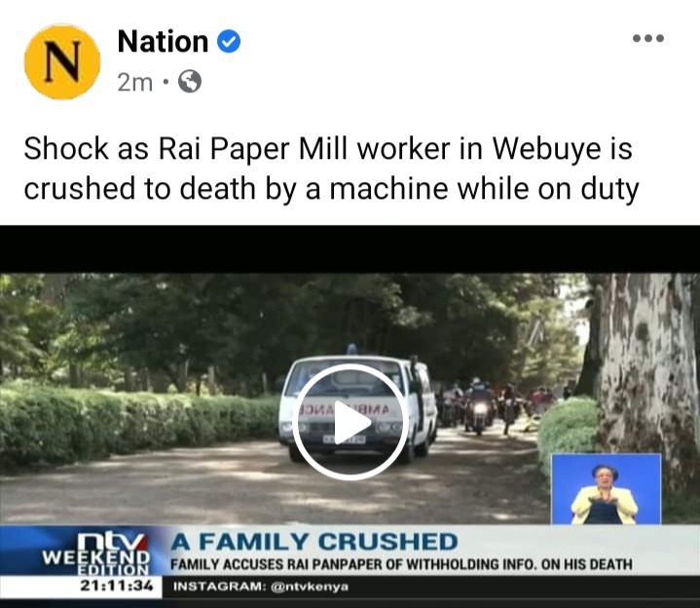
Task: Play the video with center play button
Action: click(x=350, y=422)
